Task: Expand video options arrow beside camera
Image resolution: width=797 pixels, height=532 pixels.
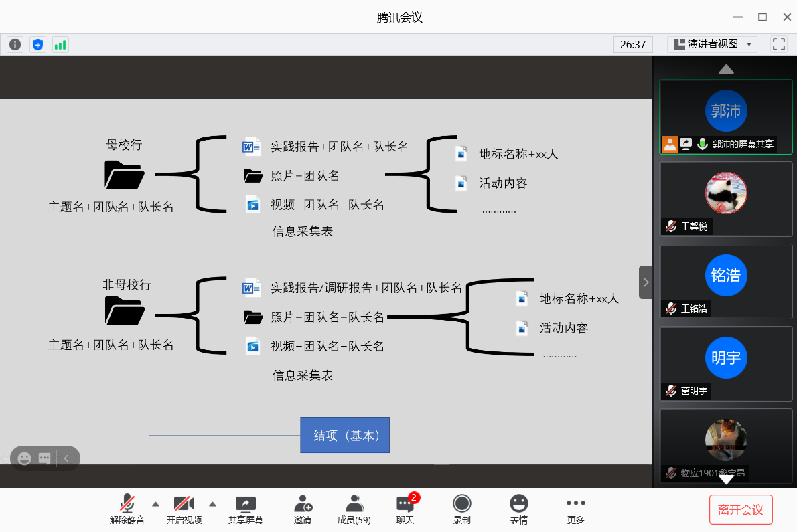Action: [213, 504]
